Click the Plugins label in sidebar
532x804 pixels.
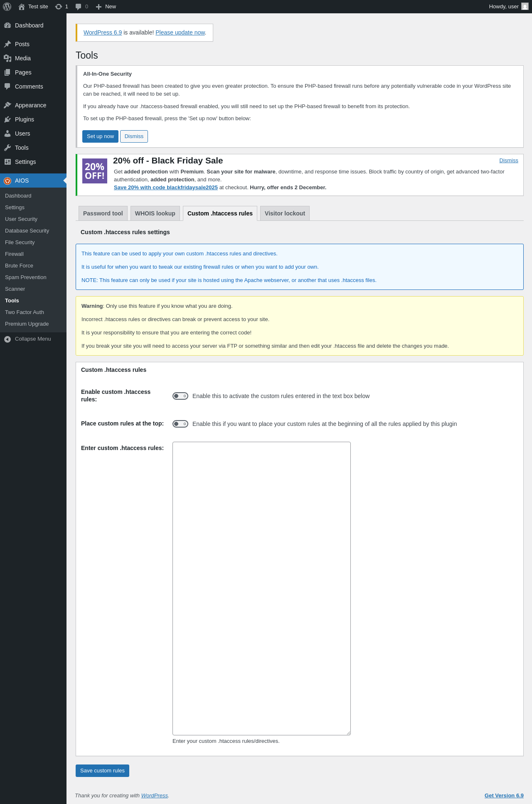pyautogui.click(x=25, y=119)
